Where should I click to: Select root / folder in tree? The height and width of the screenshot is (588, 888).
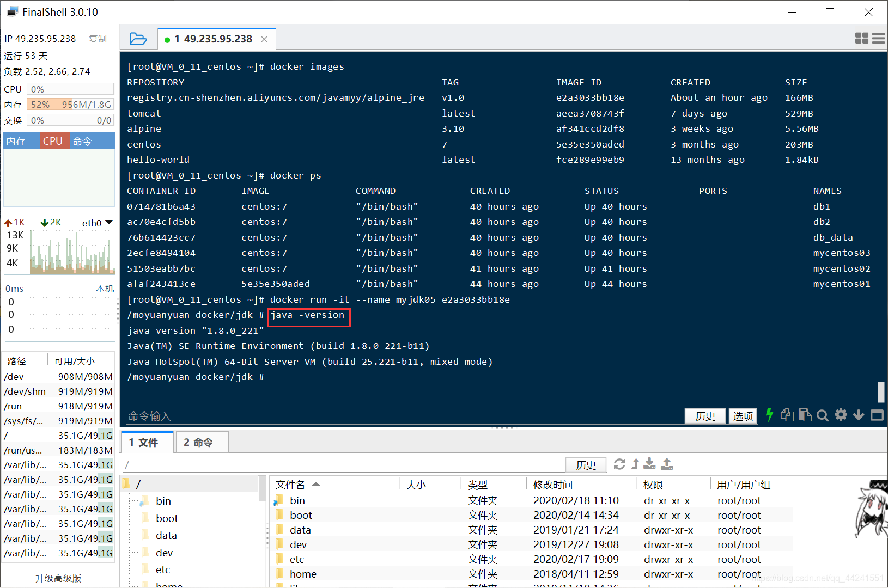(190, 484)
